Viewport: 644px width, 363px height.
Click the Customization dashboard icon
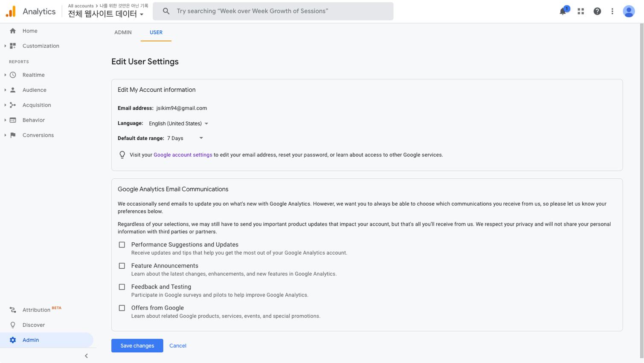[13, 46]
